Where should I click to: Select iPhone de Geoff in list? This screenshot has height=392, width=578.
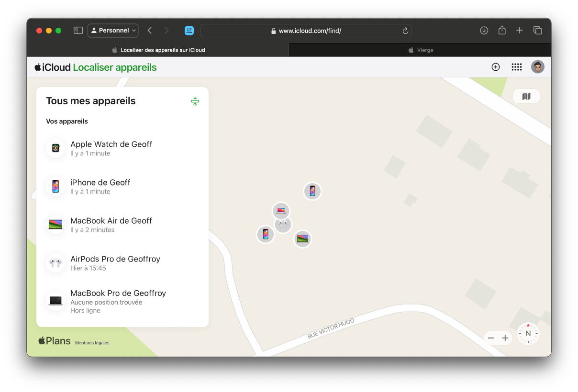click(x=122, y=186)
